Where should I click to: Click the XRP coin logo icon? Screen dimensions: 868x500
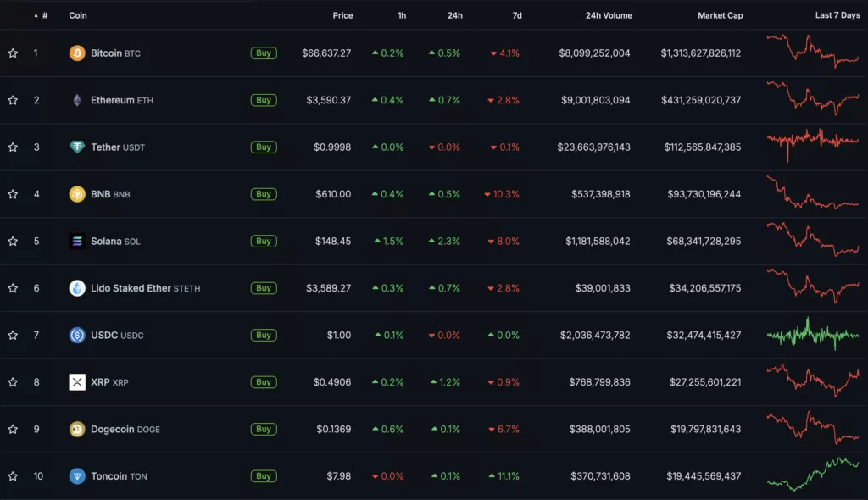77,382
